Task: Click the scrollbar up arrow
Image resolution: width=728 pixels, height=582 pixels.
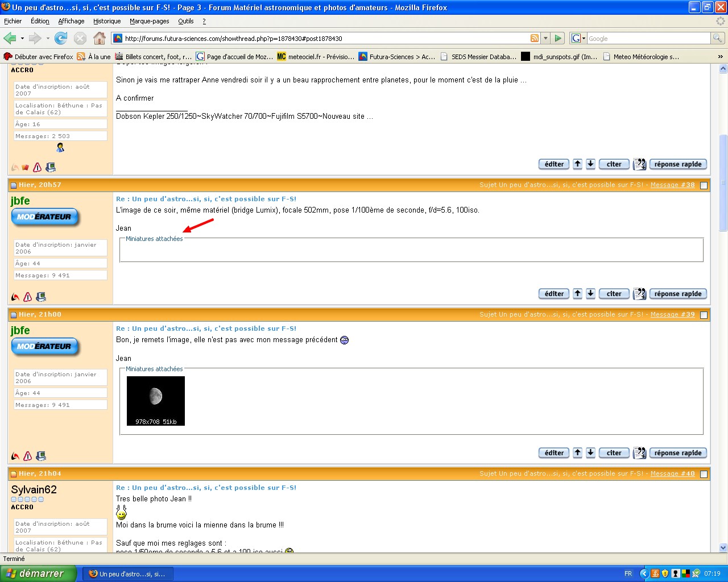Action: (723, 69)
